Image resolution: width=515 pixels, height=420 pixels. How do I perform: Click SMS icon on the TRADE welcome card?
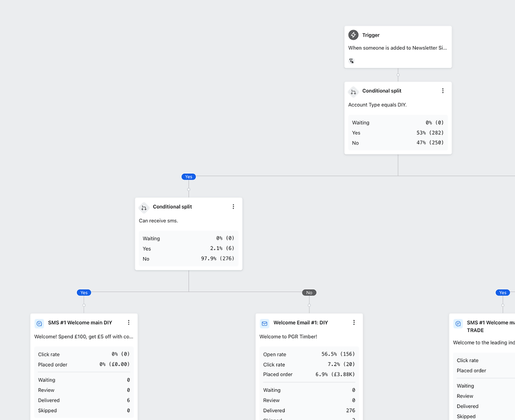point(458,324)
